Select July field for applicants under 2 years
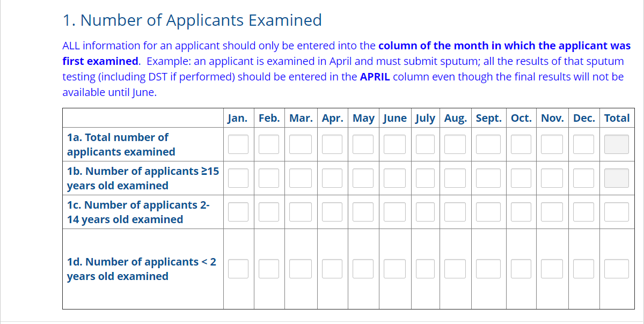 coord(425,269)
